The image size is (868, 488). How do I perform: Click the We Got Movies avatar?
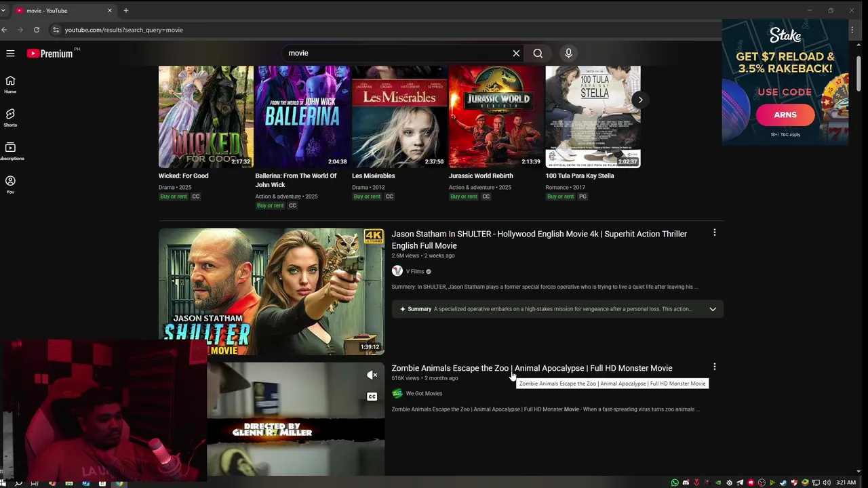click(397, 393)
